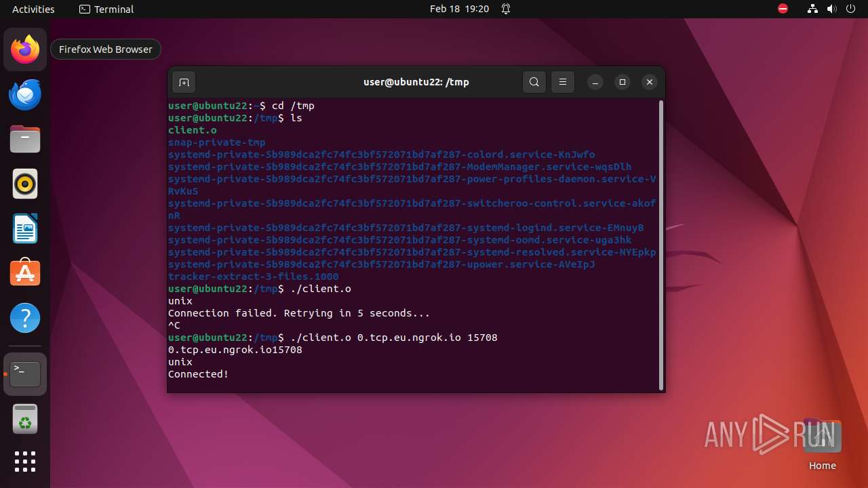Click the ^C interrupt line
Screen dimensions: 868x488
tap(174, 325)
